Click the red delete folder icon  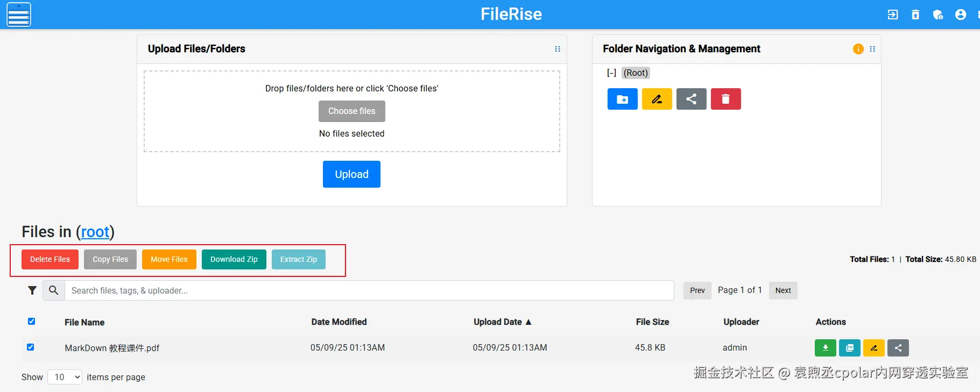(726, 99)
